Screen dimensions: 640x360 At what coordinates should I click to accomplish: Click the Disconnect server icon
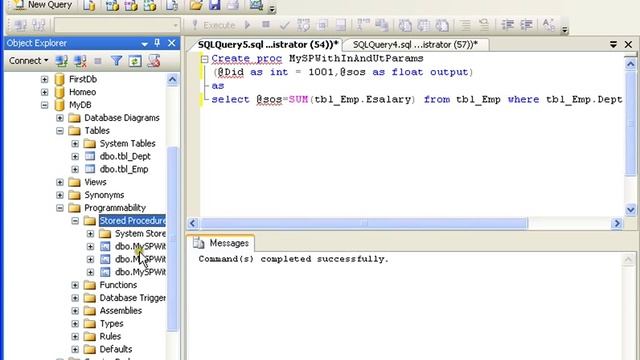80,61
